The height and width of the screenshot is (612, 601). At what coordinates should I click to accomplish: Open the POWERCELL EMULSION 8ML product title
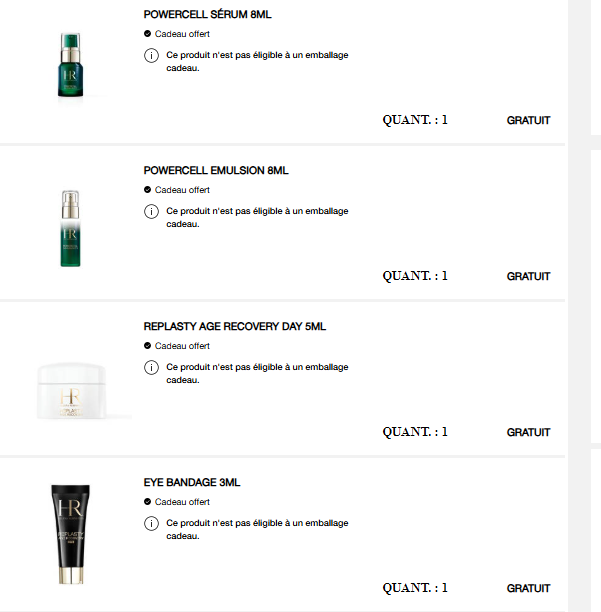216,171
